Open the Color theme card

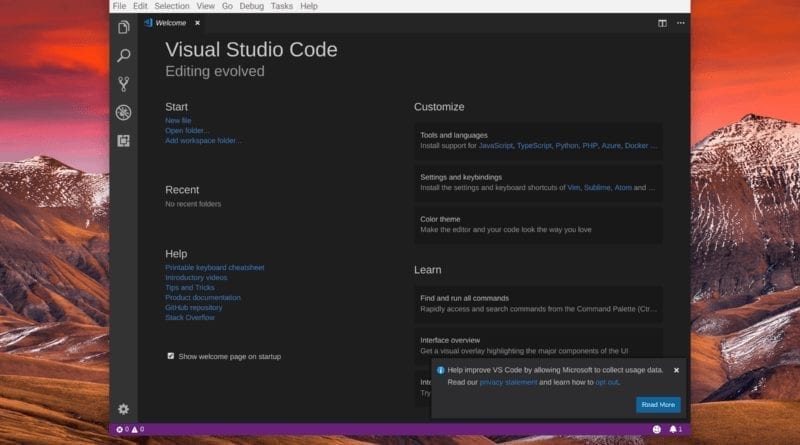[538, 225]
